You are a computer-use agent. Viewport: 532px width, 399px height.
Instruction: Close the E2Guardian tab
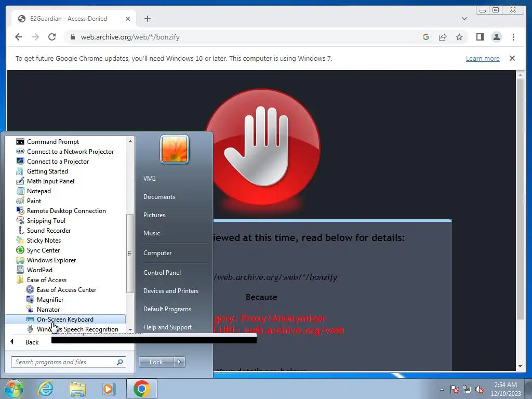(x=128, y=19)
